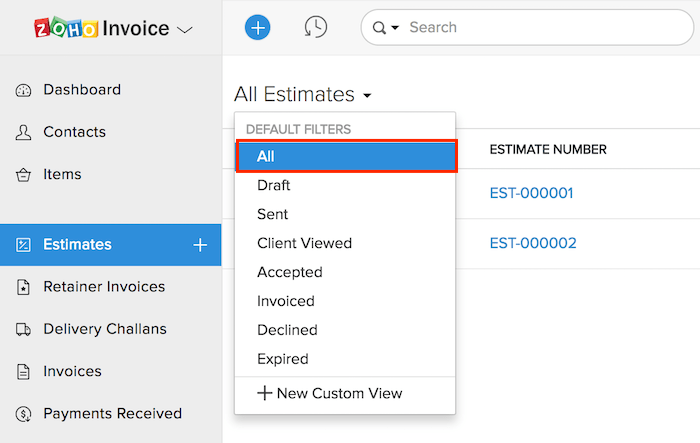Open the recent history clock icon
Image resolution: width=700 pixels, height=443 pixels.
click(x=316, y=28)
